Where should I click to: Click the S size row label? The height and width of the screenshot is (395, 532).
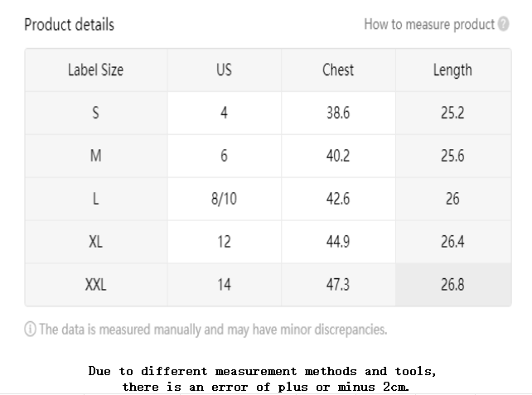96,113
